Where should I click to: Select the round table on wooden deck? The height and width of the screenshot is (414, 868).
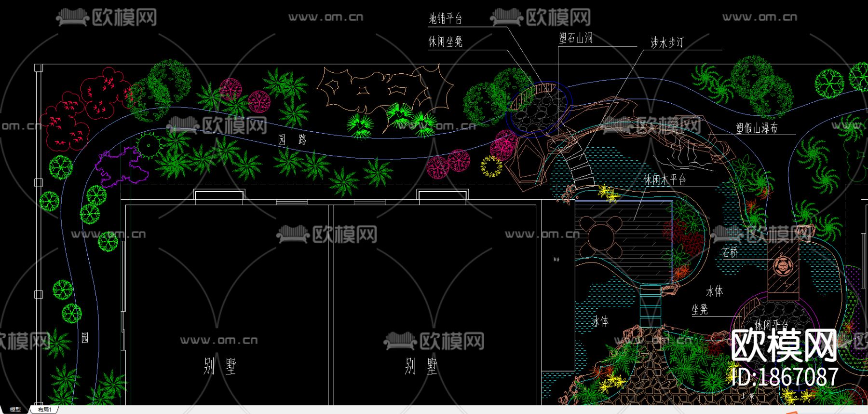tap(601, 237)
